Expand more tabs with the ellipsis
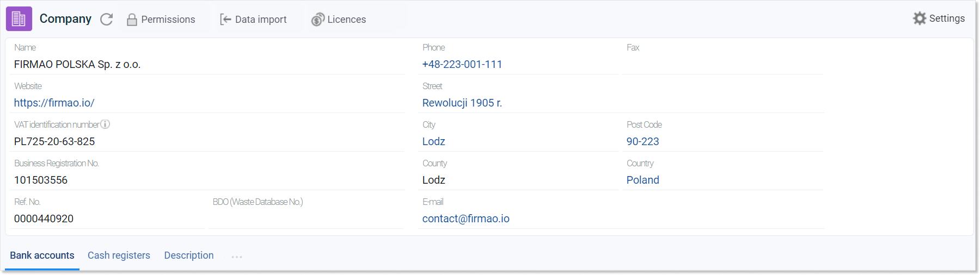980x275 pixels. [x=236, y=257]
